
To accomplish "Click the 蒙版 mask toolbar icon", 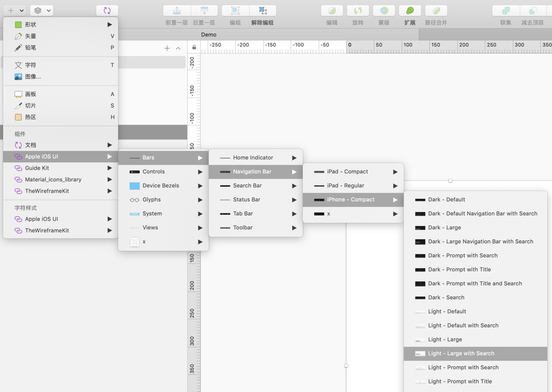I will pyautogui.click(x=384, y=11).
